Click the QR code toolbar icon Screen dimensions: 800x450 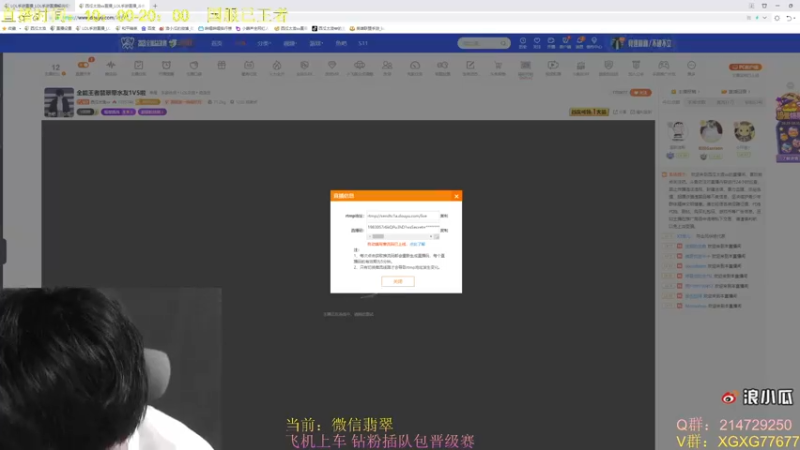[x=525, y=65]
